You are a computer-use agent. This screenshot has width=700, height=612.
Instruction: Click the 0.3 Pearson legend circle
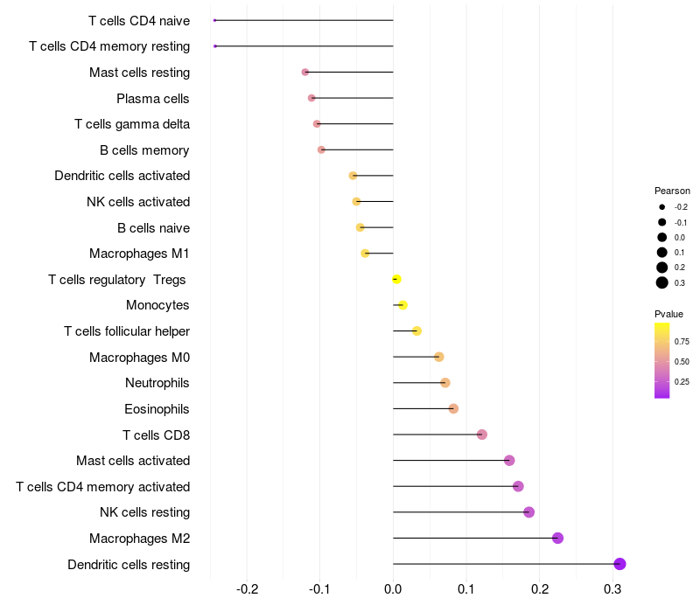pyautogui.click(x=662, y=282)
